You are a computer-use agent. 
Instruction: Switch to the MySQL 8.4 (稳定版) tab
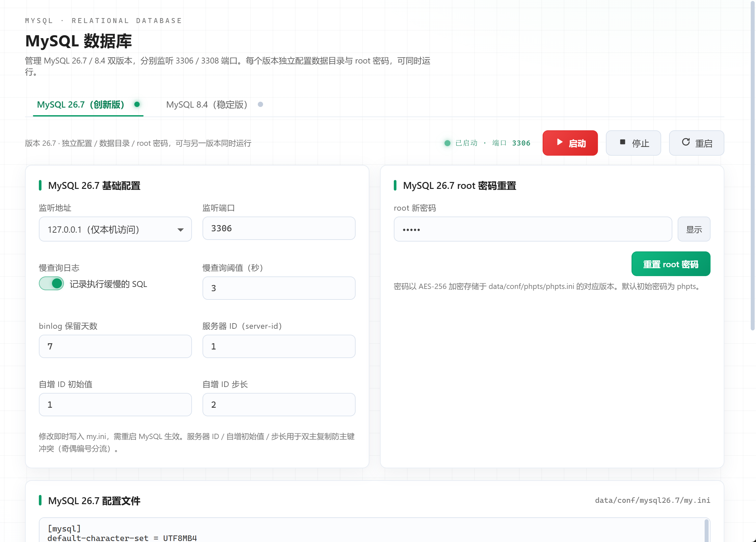point(214,105)
